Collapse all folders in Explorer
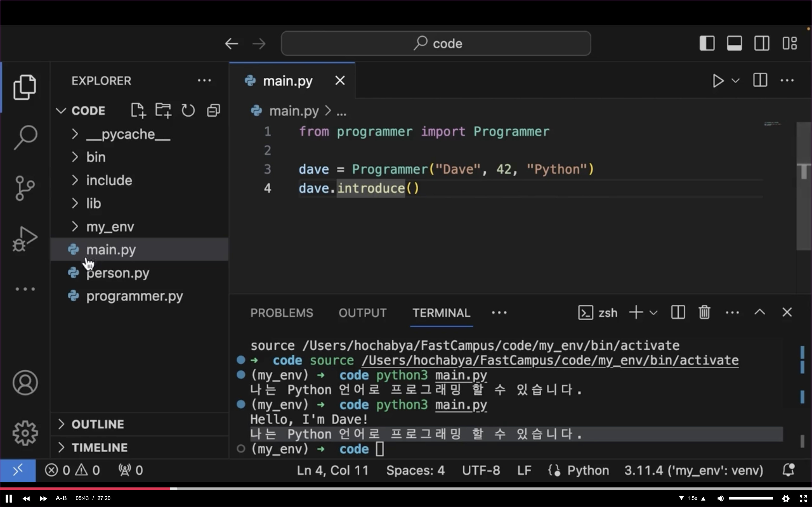This screenshot has width=812, height=507. coord(213,110)
